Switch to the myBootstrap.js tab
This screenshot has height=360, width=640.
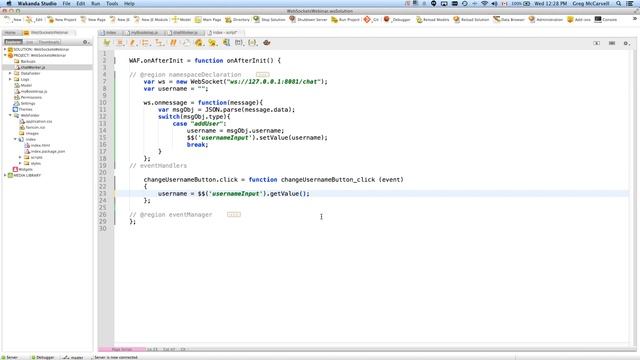click(x=143, y=32)
